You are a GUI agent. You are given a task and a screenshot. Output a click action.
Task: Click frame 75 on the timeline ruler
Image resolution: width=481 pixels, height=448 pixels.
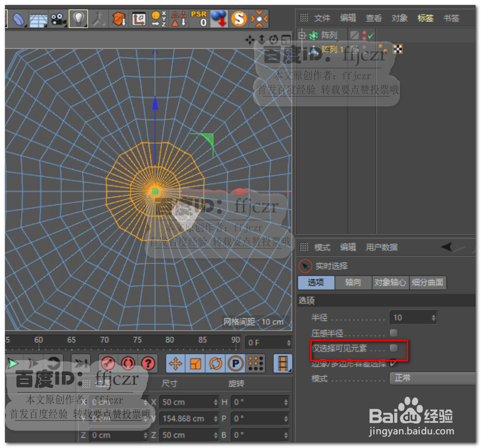point(138,340)
